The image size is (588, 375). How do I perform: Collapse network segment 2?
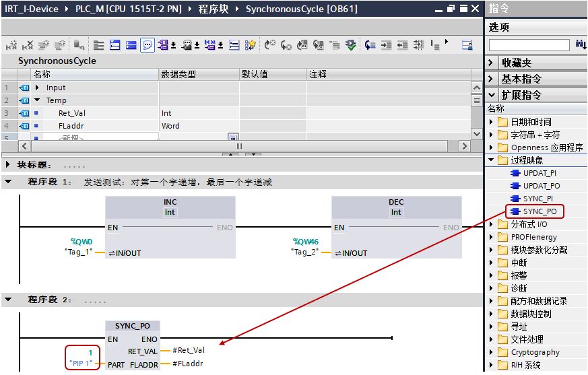[8, 300]
